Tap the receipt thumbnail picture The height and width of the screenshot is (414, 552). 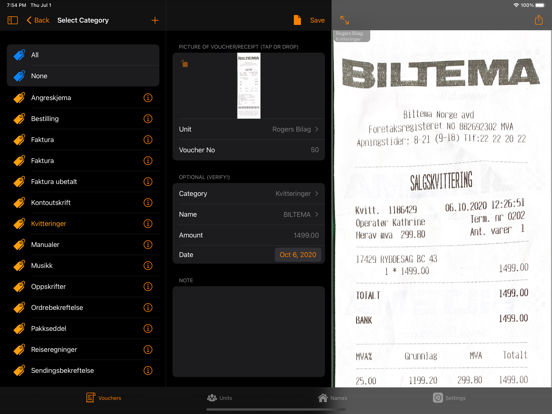[249, 86]
